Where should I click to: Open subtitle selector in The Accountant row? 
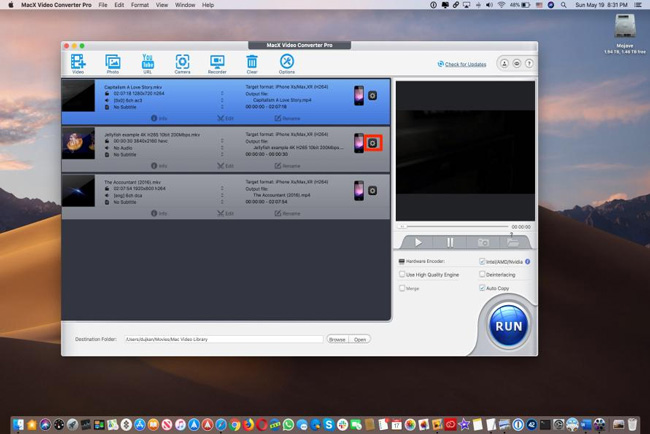(x=222, y=202)
